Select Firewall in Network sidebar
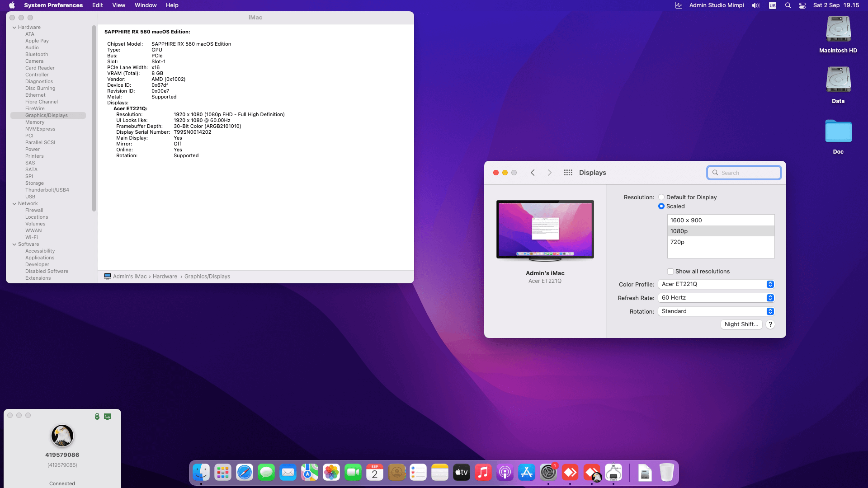This screenshot has width=868, height=488. point(34,211)
